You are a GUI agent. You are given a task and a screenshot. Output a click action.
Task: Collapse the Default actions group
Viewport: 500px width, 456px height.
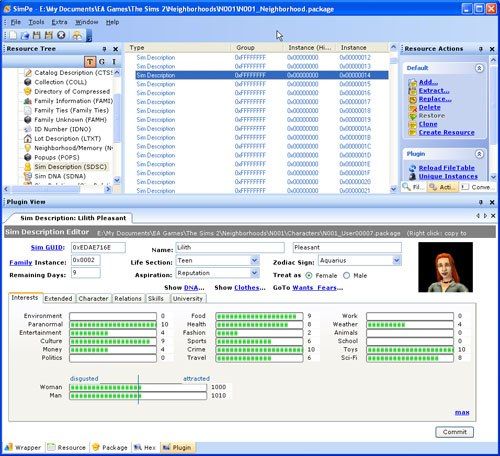pyautogui.click(x=479, y=68)
